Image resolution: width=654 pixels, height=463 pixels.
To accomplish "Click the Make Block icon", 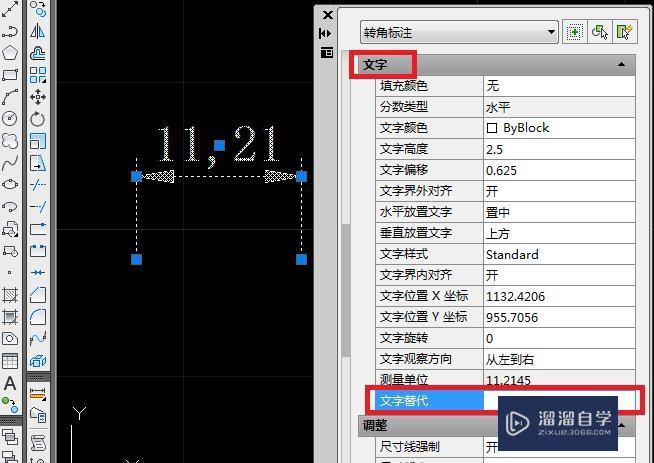I will (9, 251).
